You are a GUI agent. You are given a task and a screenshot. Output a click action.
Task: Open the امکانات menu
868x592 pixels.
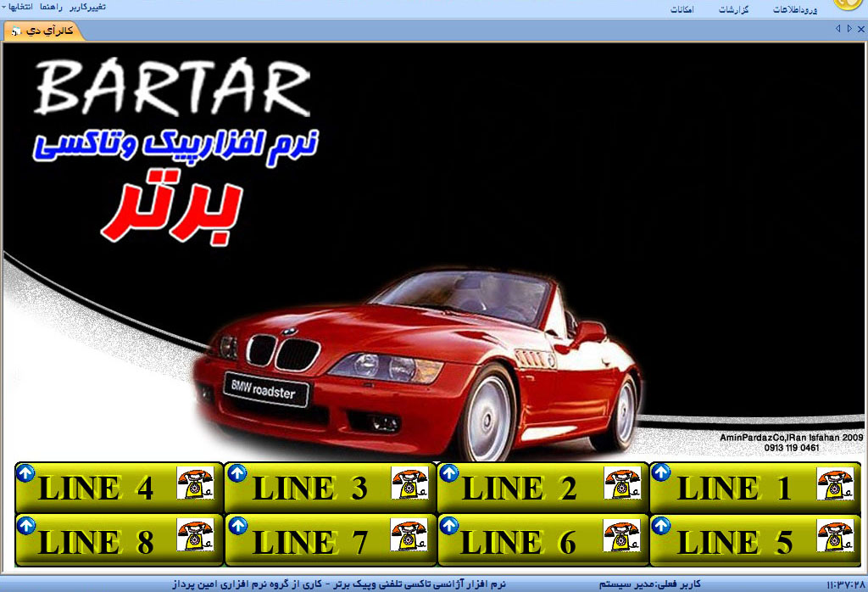pyautogui.click(x=682, y=9)
